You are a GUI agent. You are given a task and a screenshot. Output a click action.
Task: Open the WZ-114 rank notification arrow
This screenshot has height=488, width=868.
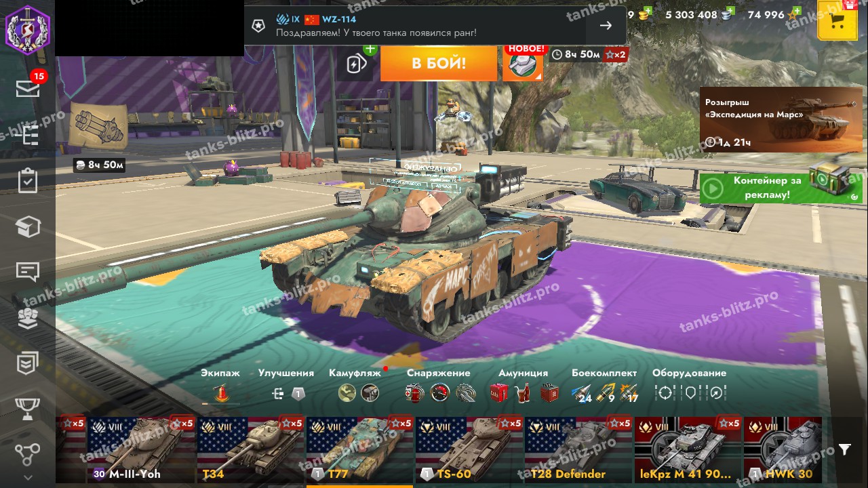click(x=606, y=25)
